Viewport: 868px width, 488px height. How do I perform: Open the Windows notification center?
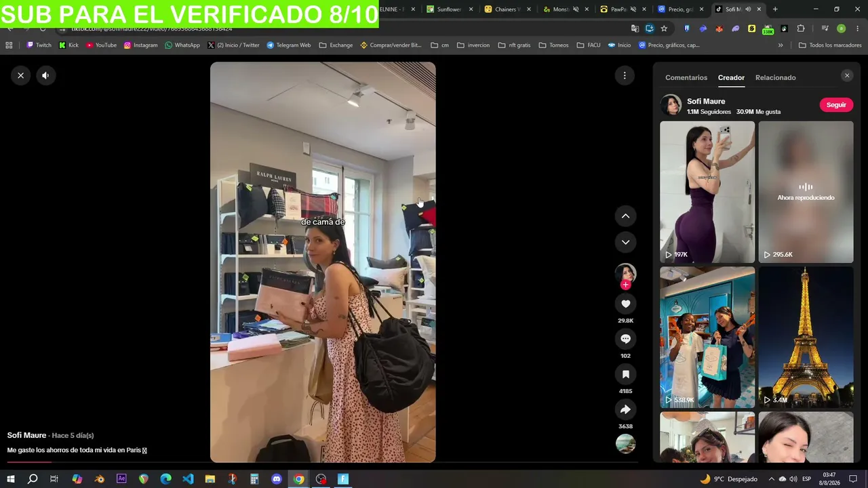point(854,479)
